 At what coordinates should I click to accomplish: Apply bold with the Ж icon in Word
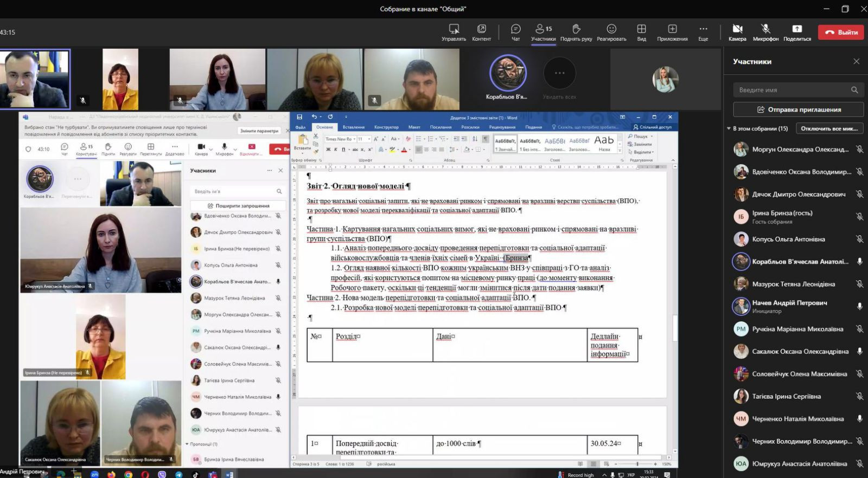click(328, 150)
